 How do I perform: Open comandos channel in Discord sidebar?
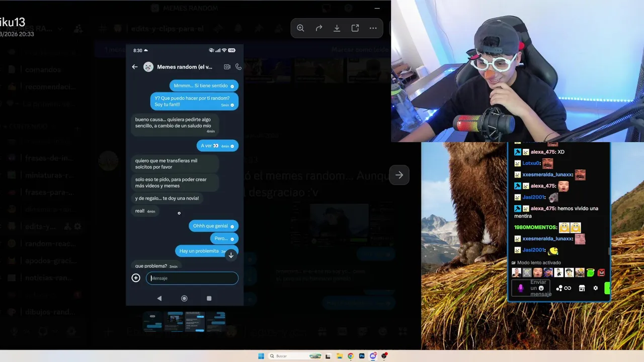tap(43, 70)
